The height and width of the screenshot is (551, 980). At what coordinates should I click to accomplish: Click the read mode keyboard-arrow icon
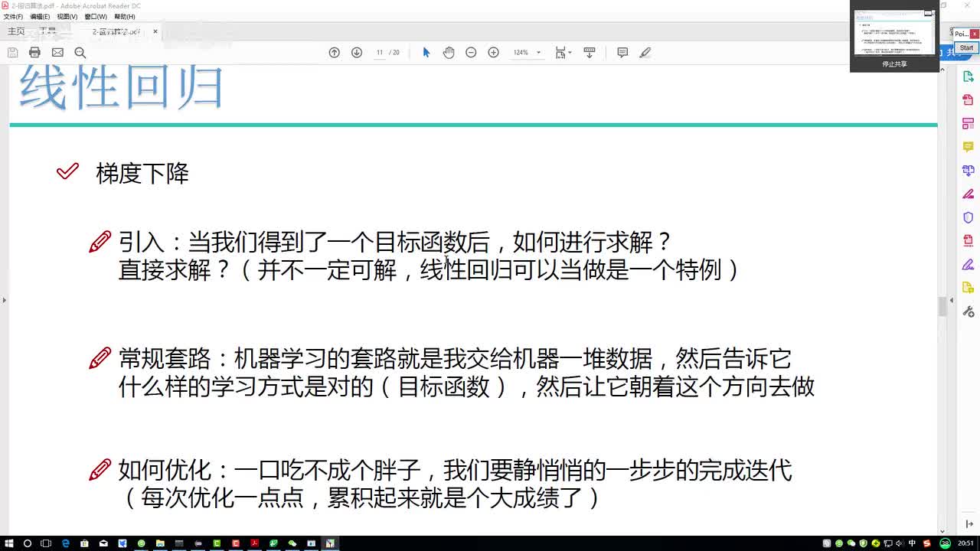(x=590, y=52)
